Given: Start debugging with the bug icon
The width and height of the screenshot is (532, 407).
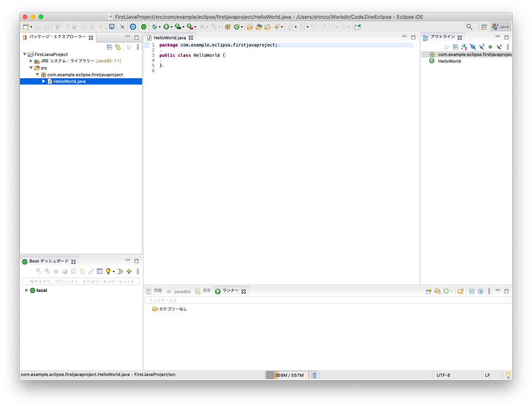Looking at the screenshot, I should pyautogui.click(x=154, y=27).
